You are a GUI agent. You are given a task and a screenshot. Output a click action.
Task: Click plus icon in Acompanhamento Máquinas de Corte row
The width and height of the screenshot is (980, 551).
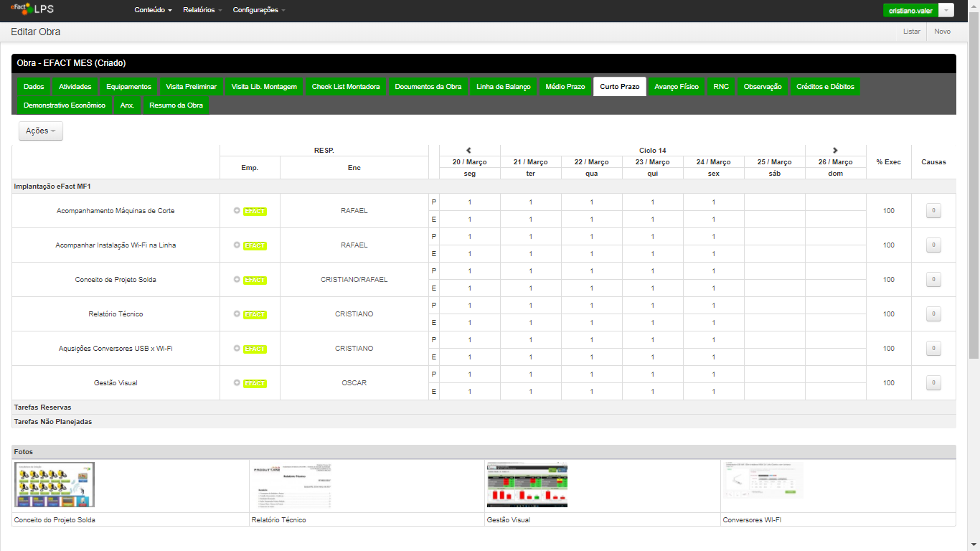point(237,211)
